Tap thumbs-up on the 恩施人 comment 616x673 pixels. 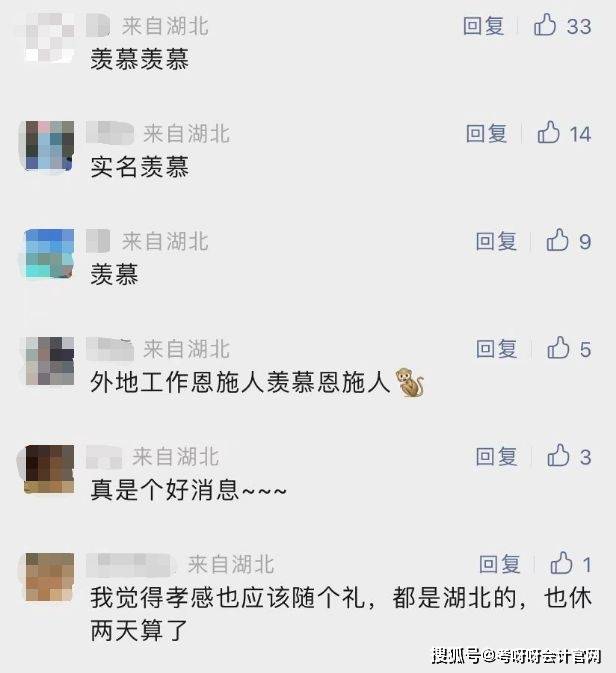[558, 348]
